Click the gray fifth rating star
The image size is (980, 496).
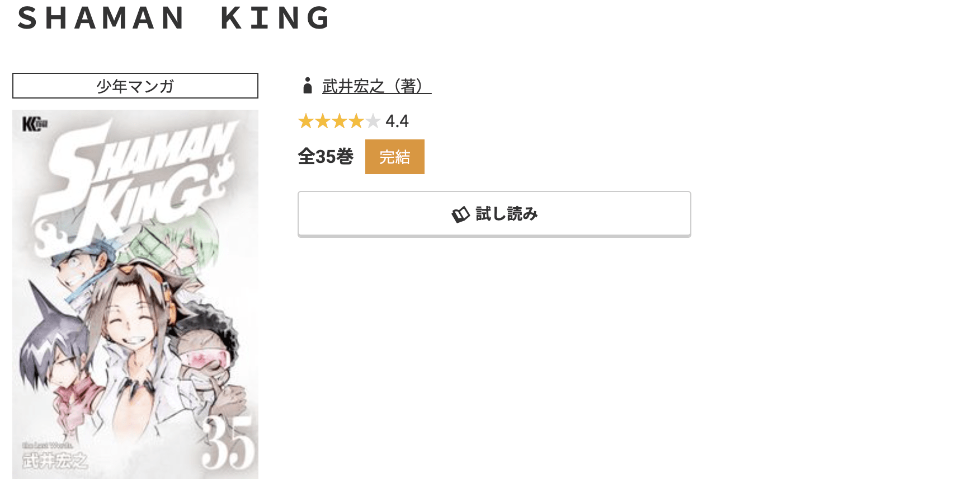pos(373,121)
